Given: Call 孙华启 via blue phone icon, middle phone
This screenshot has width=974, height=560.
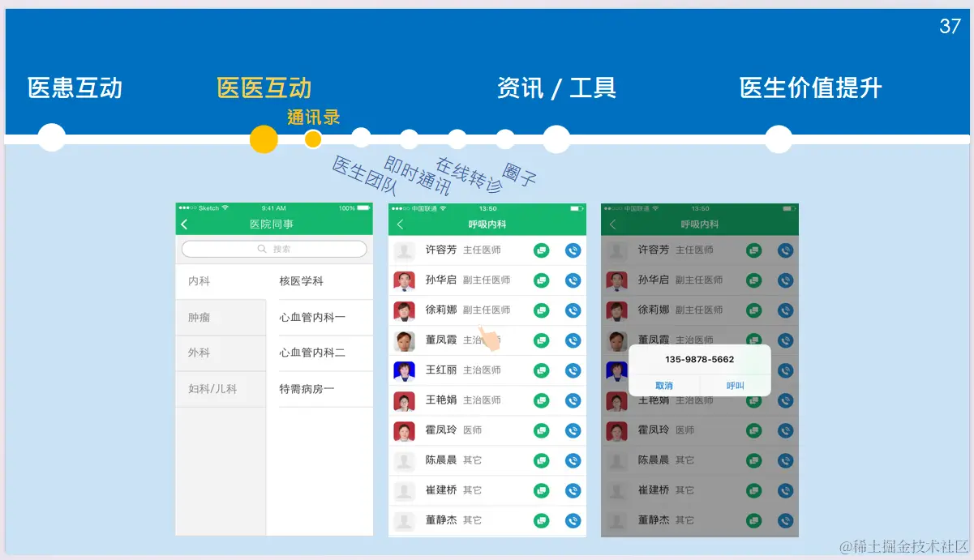Looking at the screenshot, I should pyautogui.click(x=573, y=280).
